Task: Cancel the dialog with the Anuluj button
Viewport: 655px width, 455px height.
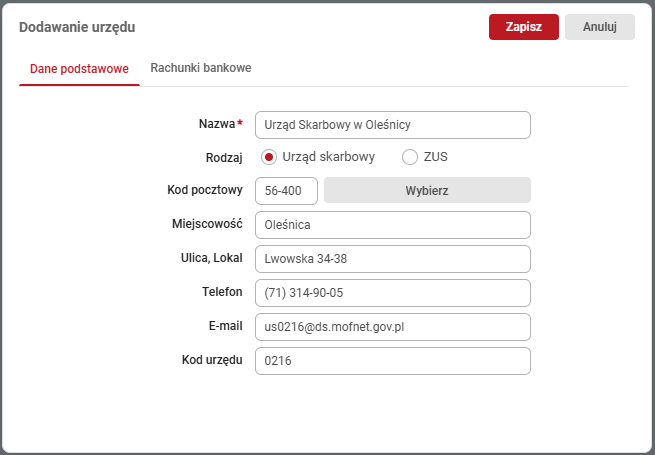Action: coord(599,27)
